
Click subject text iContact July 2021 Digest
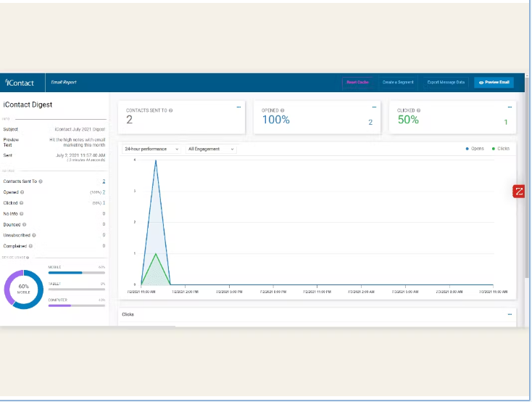click(x=80, y=129)
